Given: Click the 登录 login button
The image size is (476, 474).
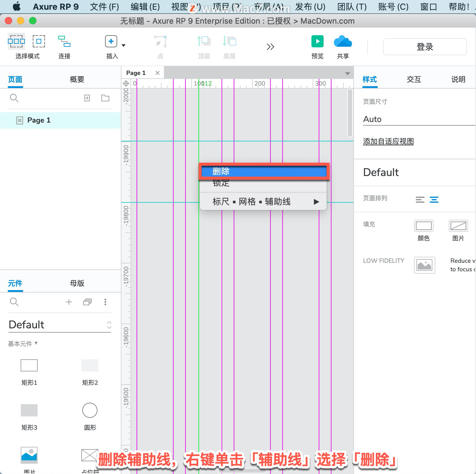Looking at the screenshot, I should pyautogui.click(x=425, y=47).
